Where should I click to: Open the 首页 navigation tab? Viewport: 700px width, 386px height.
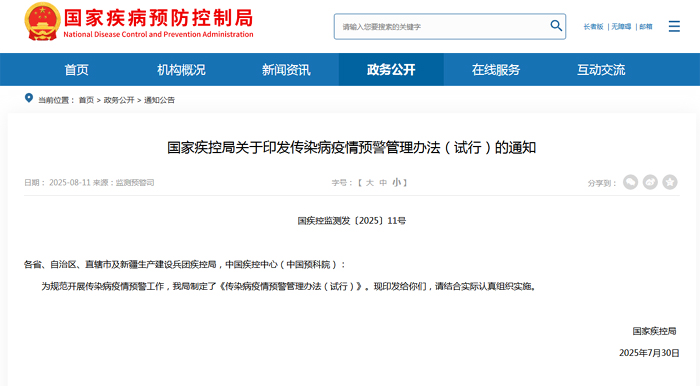pos(76,70)
